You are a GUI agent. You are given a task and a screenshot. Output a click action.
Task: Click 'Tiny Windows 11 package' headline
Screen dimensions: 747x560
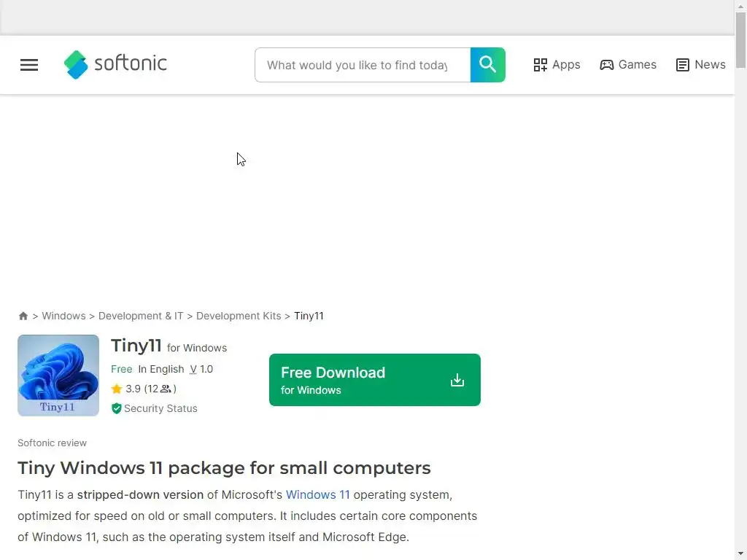coord(224,467)
